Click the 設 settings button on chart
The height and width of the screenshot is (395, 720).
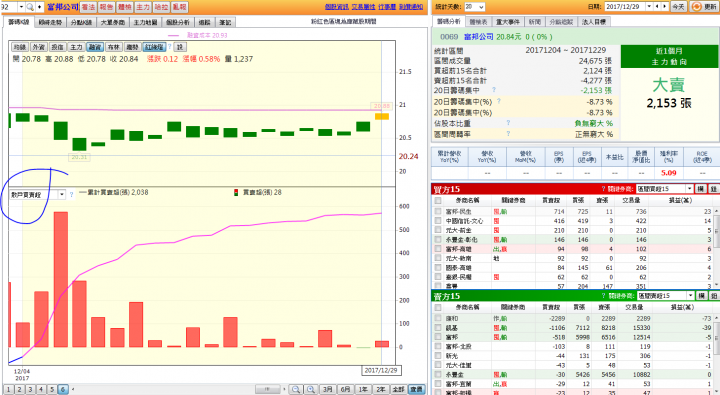pyautogui.click(x=180, y=47)
